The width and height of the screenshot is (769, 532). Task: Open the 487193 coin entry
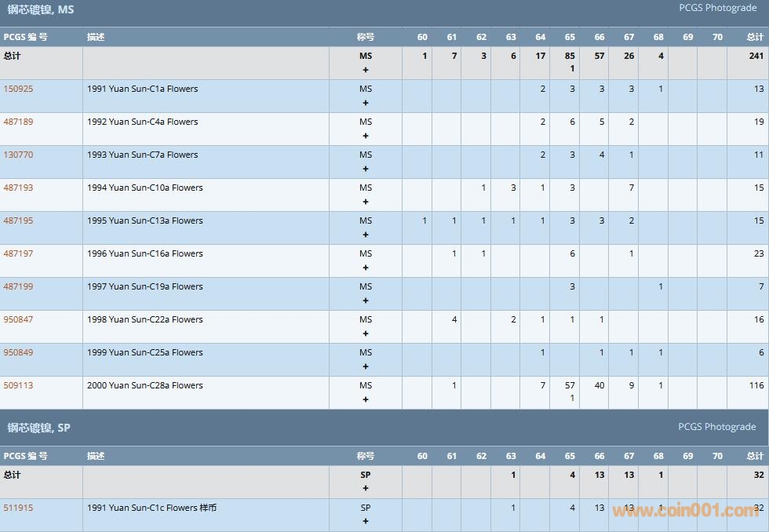click(18, 188)
